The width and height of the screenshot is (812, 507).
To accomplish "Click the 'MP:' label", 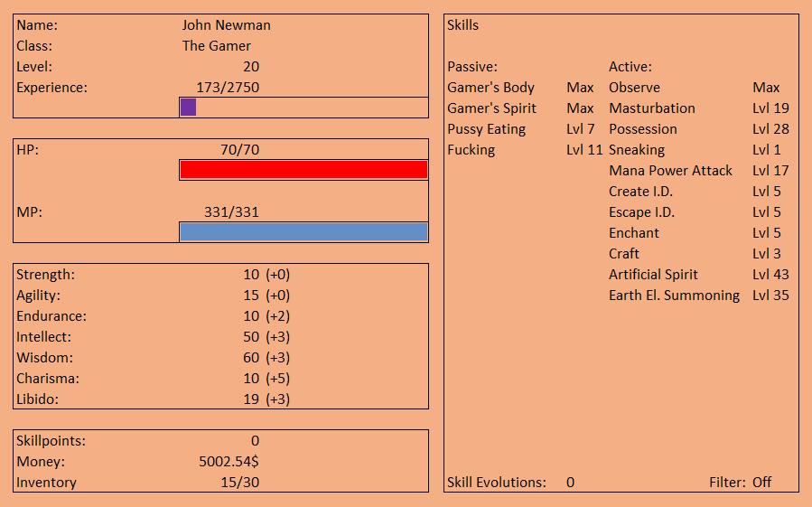I will 29,211.
